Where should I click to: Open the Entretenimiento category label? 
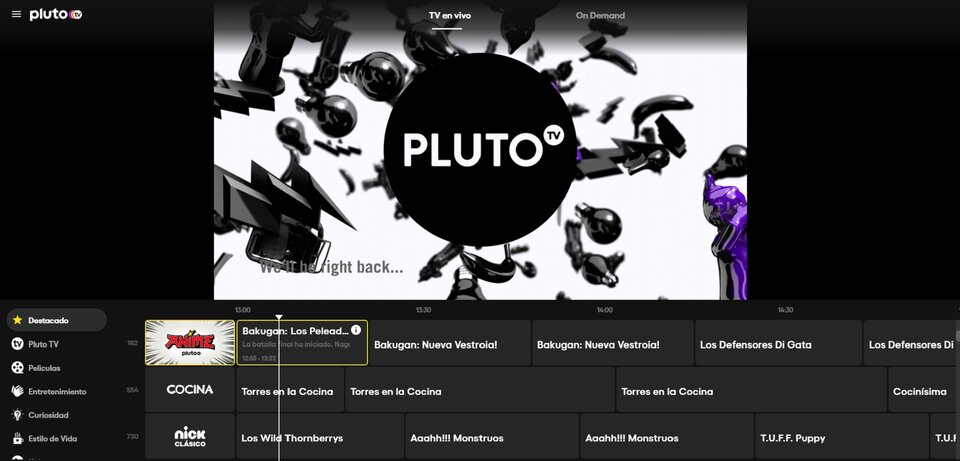(x=57, y=391)
